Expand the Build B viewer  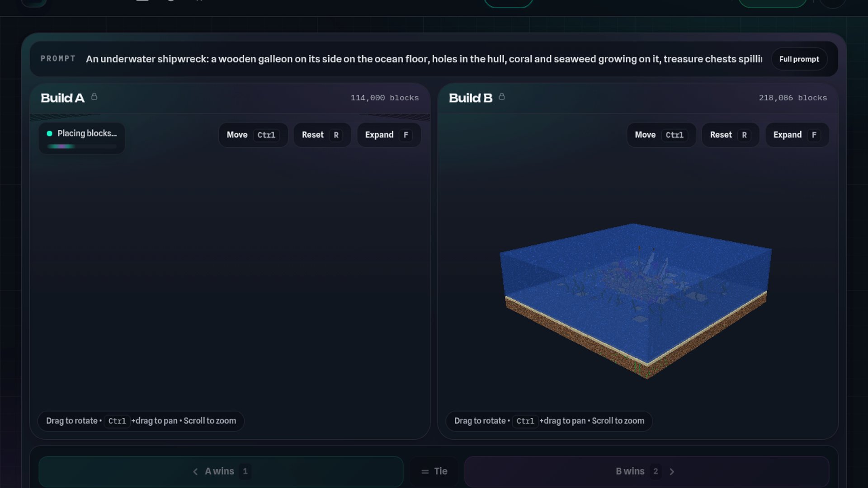pyautogui.click(x=797, y=135)
